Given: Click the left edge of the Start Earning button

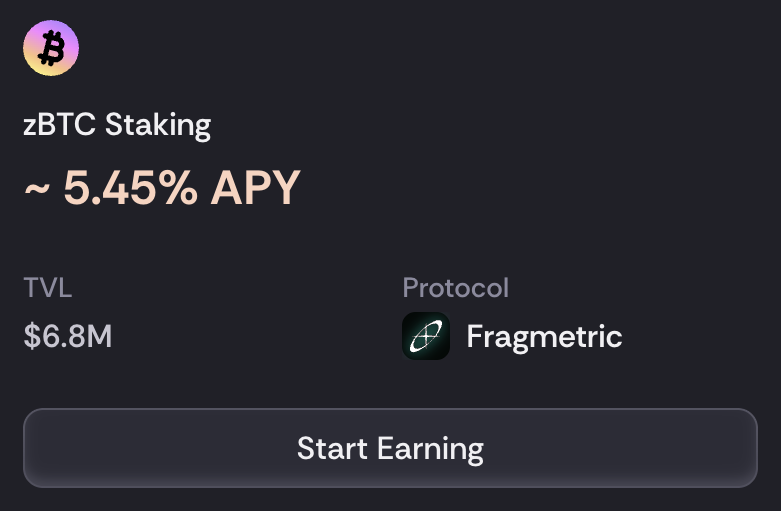Looking at the screenshot, I should 34,448.
